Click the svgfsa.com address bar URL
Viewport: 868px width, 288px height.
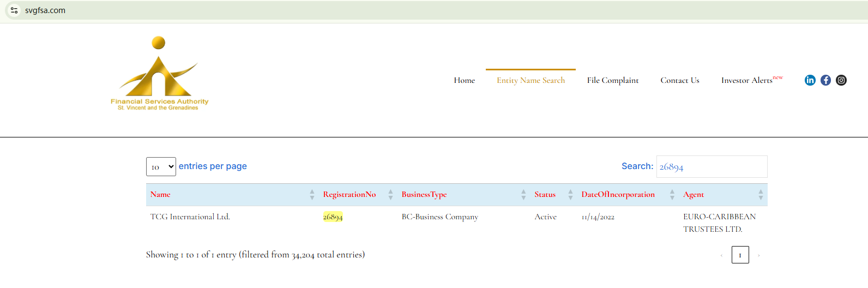coord(45,10)
